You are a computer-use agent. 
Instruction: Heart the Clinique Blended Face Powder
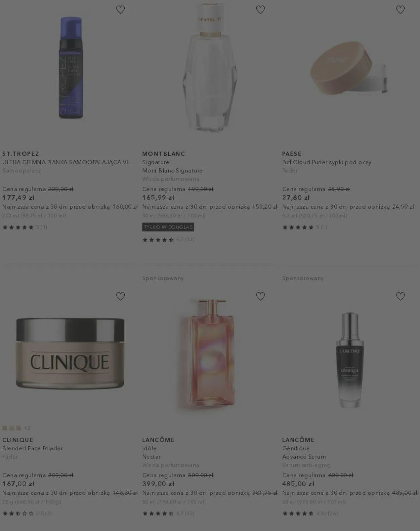pos(120,296)
